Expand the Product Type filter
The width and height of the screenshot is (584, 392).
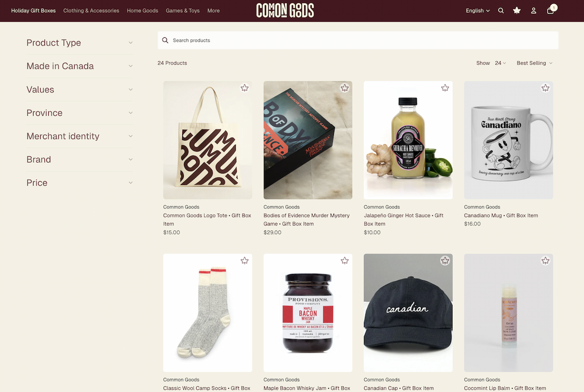[x=79, y=43]
